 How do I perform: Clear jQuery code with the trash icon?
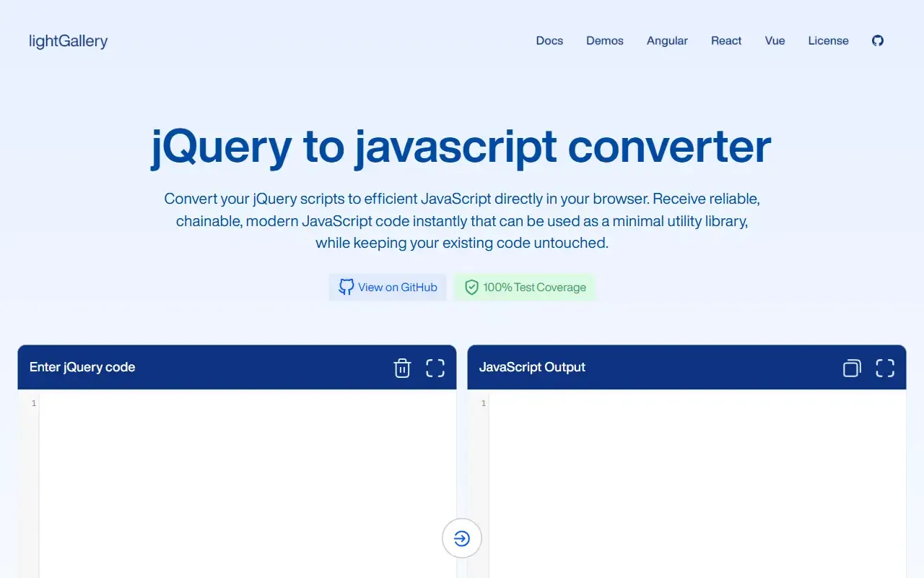(402, 368)
